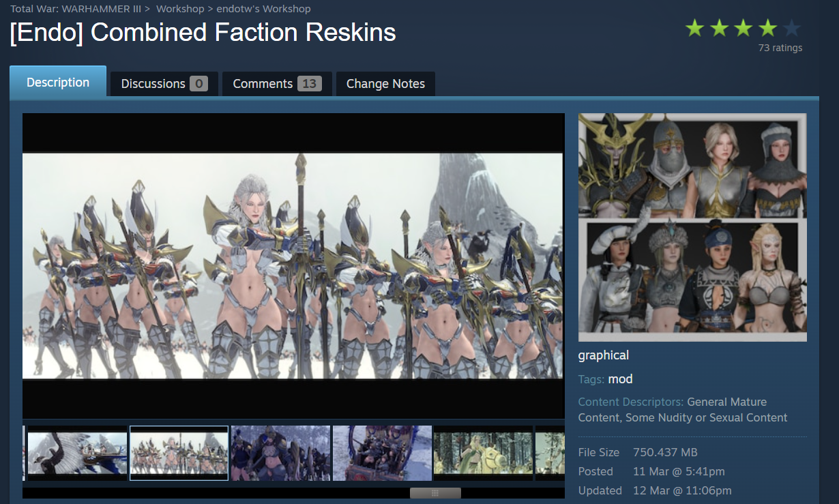
Task: Select the highlighted elf spearwomen thumbnail
Action: pos(179,454)
